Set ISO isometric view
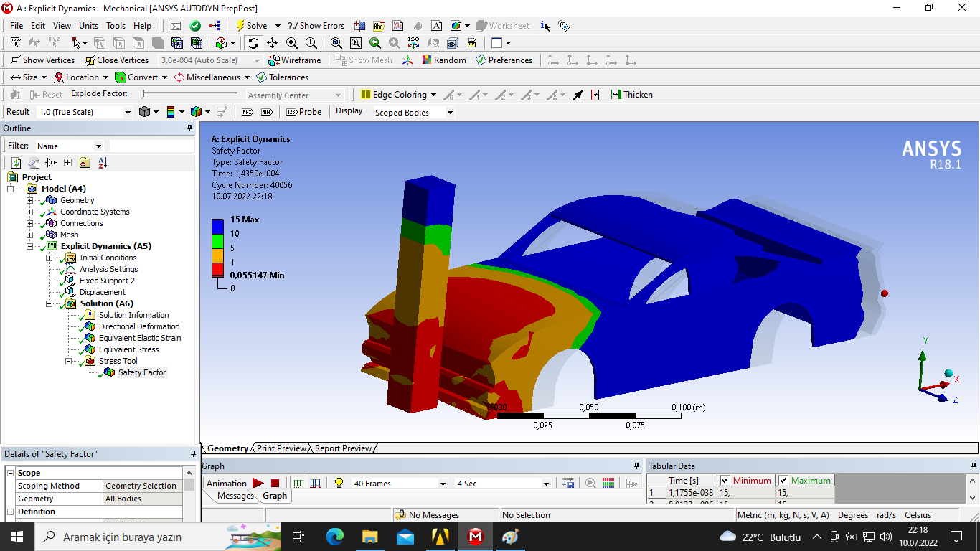Viewport: 980px width, 551px height. [x=413, y=43]
